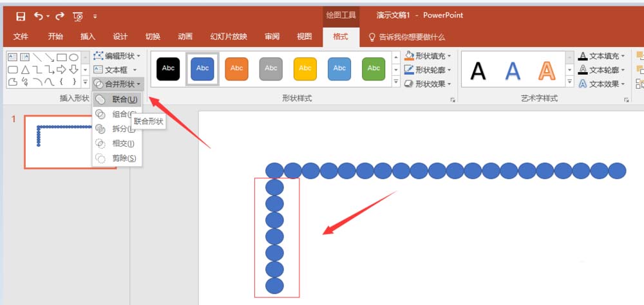Apply the black A WordArt style

pyautogui.click(x=478, y=71)
